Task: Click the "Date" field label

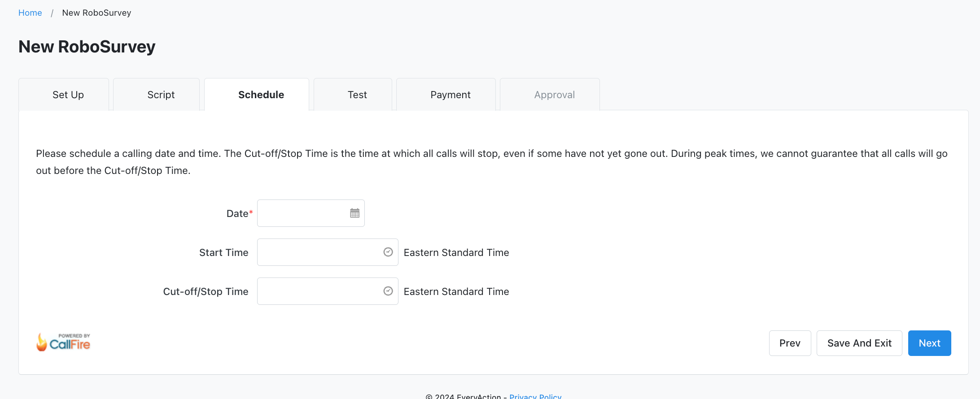Action: click(237, 213)
